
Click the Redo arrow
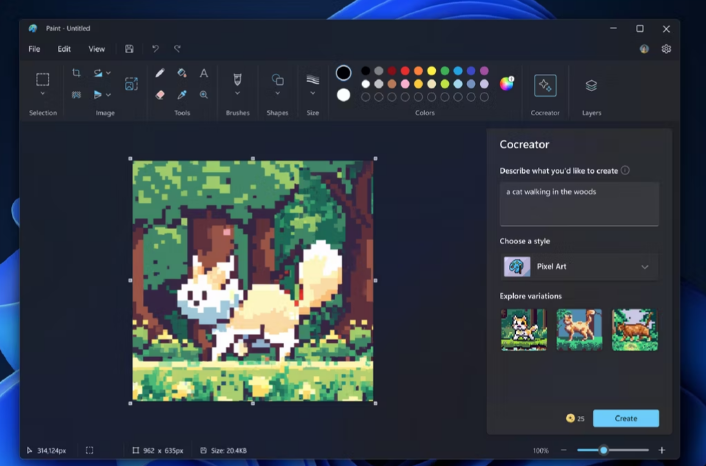(177, 49)
